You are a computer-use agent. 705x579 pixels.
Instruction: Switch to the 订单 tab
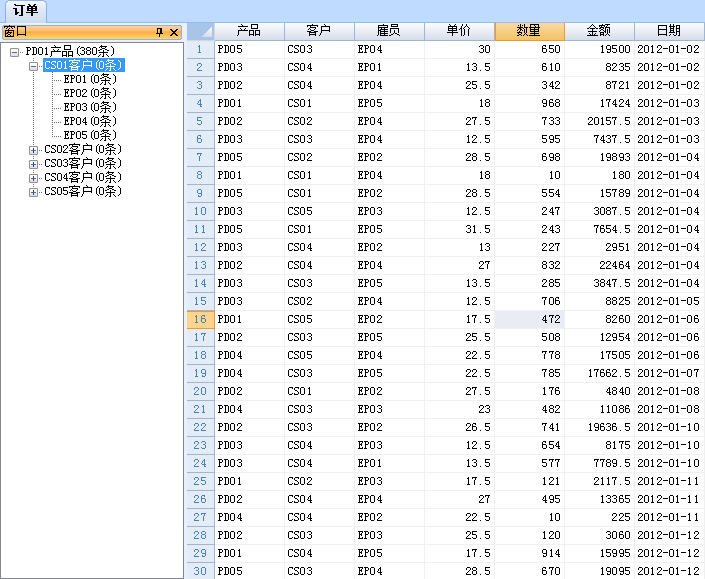coord(25,10)
